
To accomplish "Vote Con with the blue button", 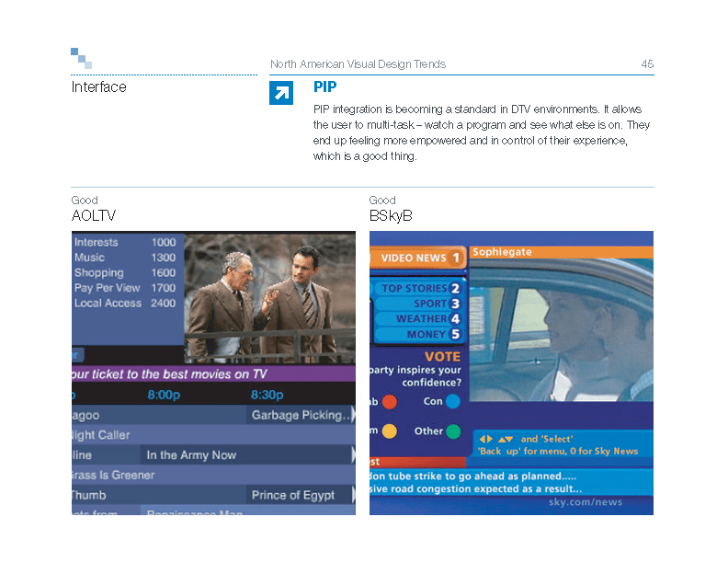I will 452,401.
